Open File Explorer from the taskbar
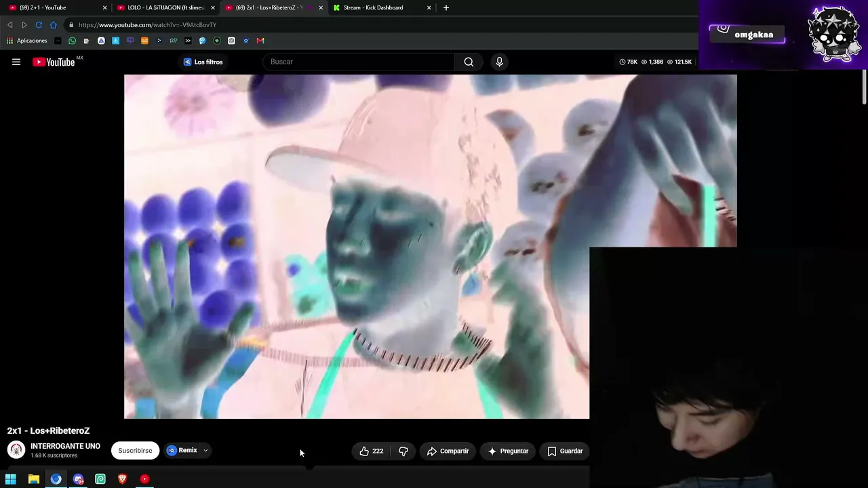Screen dimensions: 868x488 [x=33, y=479]
